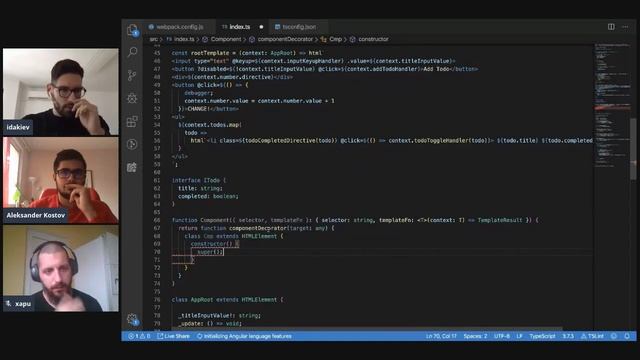This screenshot has width=640, height=360.
Task: Switch to the tsconfig.json tab
Action: pyautogui.click(x=298, y=27)
